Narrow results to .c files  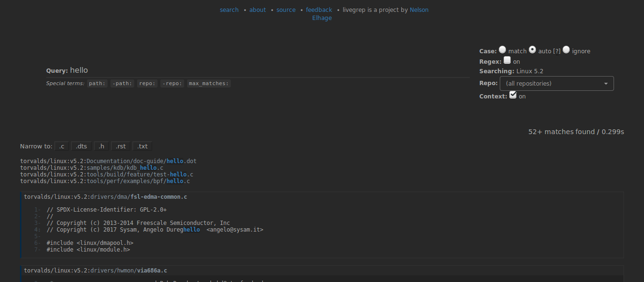tap(61, 146)
